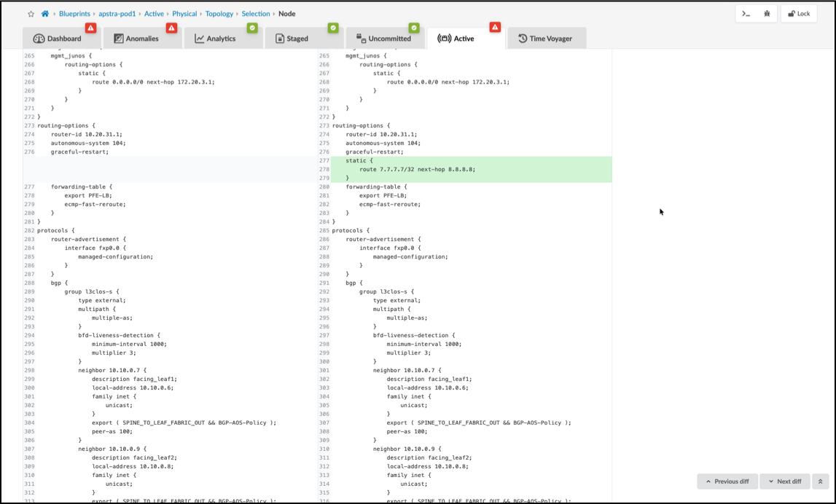Click green check badge on Analytics tab
836x504 pixels.
(252, 28)
